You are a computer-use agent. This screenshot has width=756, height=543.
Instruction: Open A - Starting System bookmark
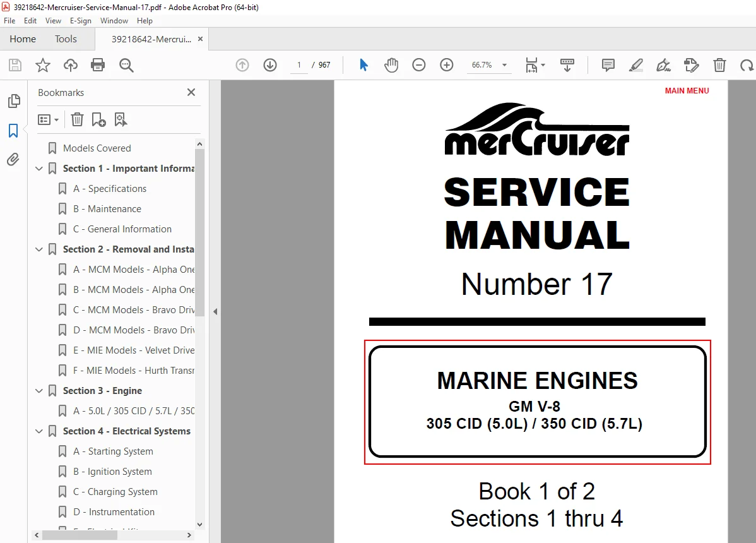[x=113, y=451]
